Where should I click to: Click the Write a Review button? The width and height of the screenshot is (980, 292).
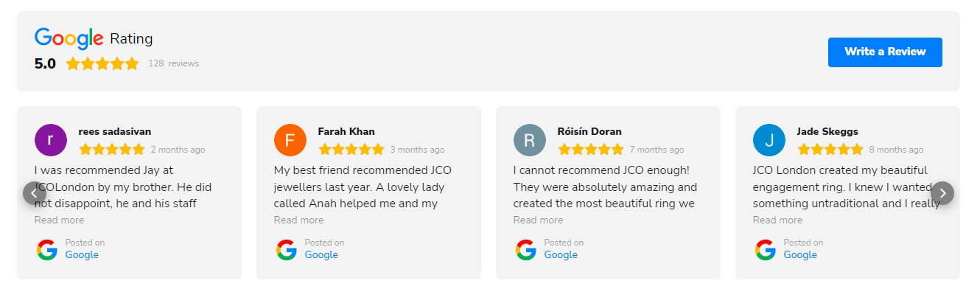pos(885,52)
